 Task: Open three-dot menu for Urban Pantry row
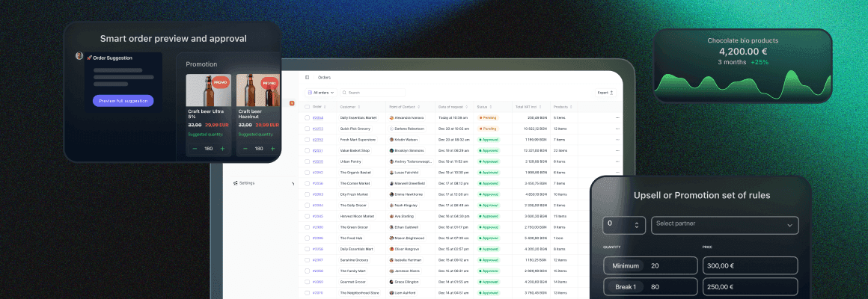(x=617, y=161)
